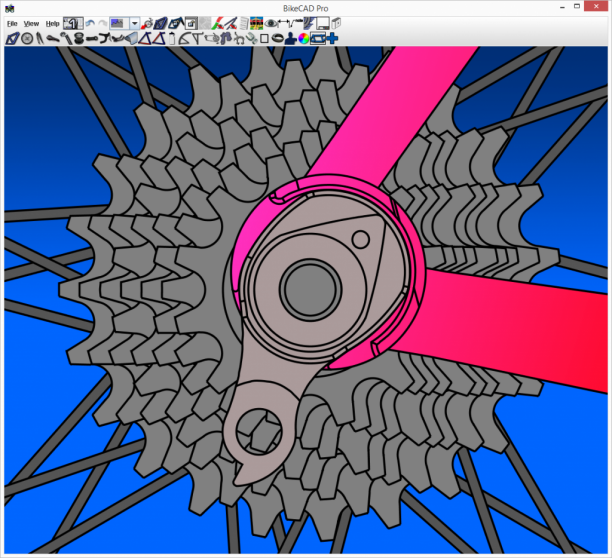Open the stem settings icon

coord(92,39)
